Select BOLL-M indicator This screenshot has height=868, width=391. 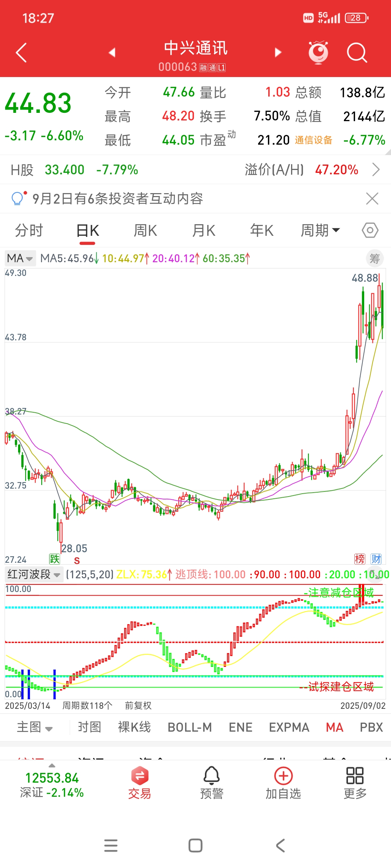coord(190,727)
